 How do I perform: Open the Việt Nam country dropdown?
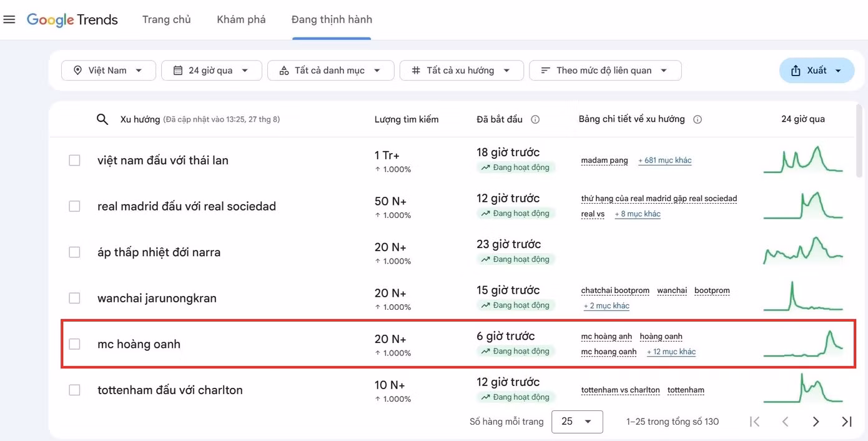(x=109, y=71)
